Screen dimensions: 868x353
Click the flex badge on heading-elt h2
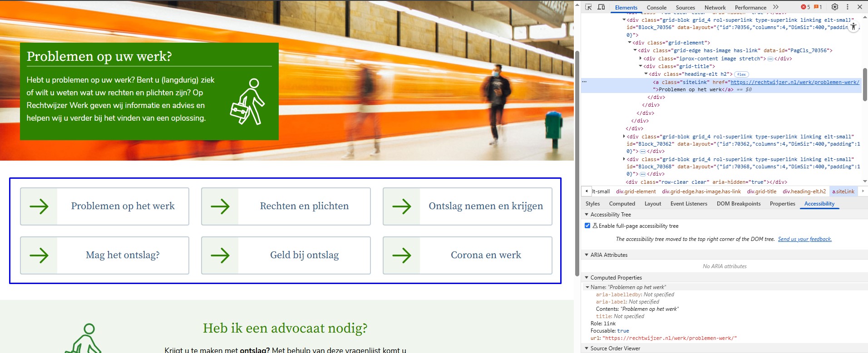(x=741, y=74)
